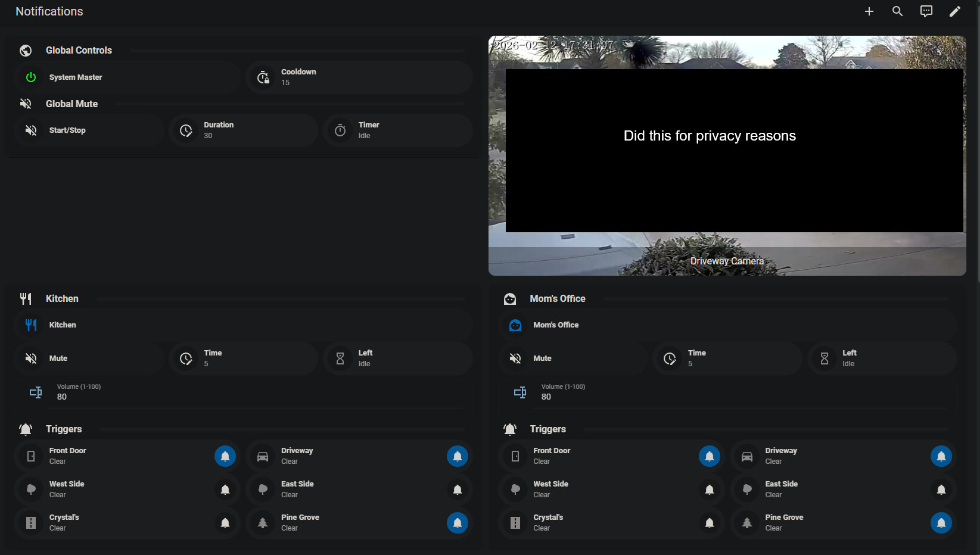This screenshot has width=980, height=555.
Task: Toggle Kitchen Front Door bell notification
Action: point(225,457)
